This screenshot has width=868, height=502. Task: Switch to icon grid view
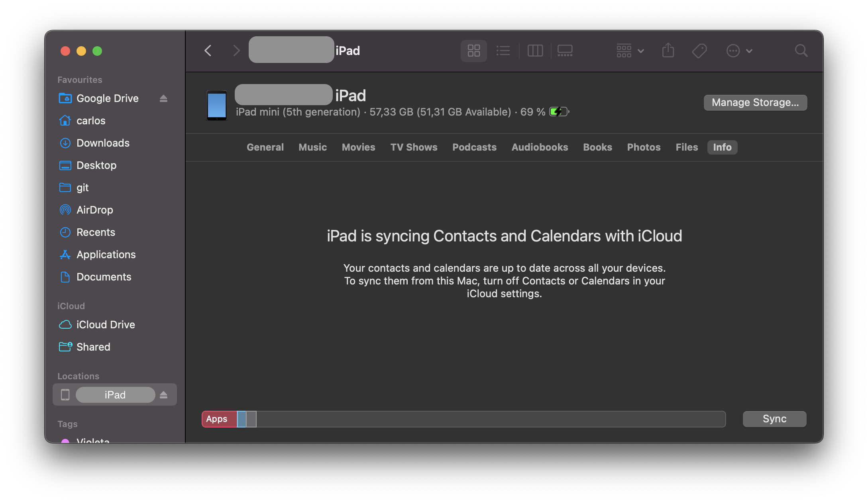[x=473, y=51]
